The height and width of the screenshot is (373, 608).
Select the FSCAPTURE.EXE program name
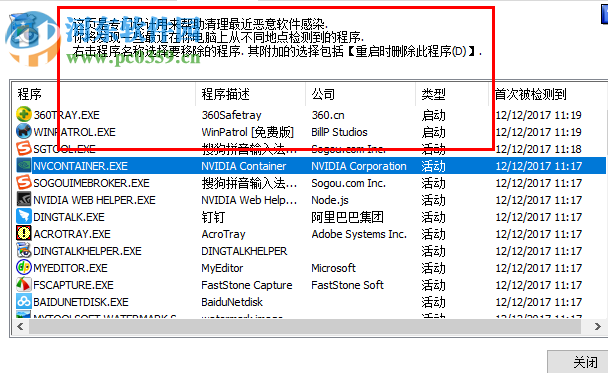[73, 285]
